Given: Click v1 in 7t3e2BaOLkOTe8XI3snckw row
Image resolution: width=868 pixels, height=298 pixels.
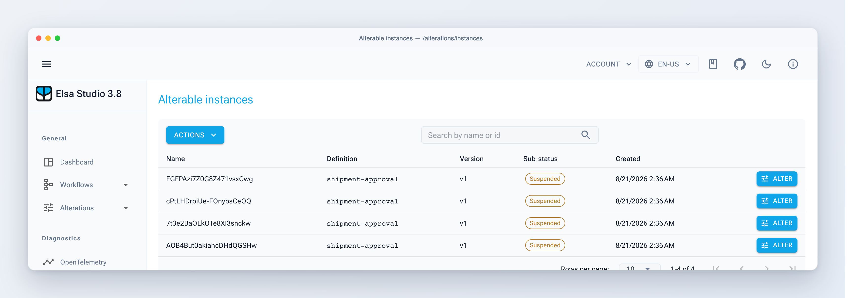Looking at the screenshot, I should (463, 223).
